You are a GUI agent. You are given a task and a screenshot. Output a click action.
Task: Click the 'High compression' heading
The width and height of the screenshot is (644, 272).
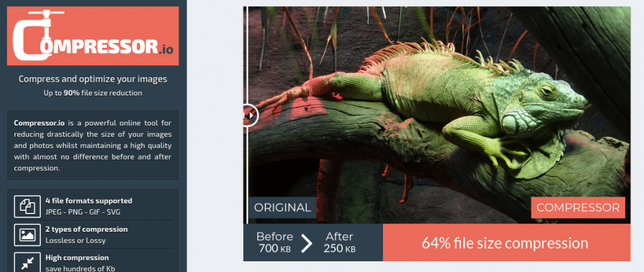click(x=77, y=258)
